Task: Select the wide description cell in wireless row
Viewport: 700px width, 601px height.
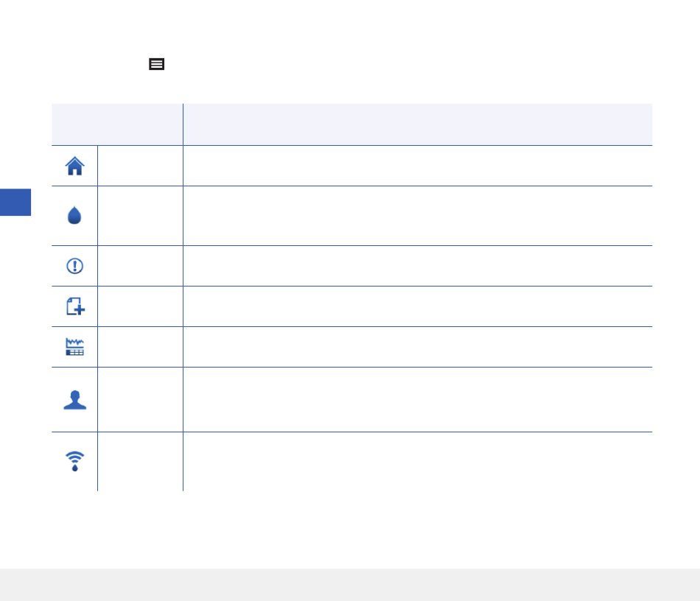Action: pyautogui.click(x=418, y=461)
